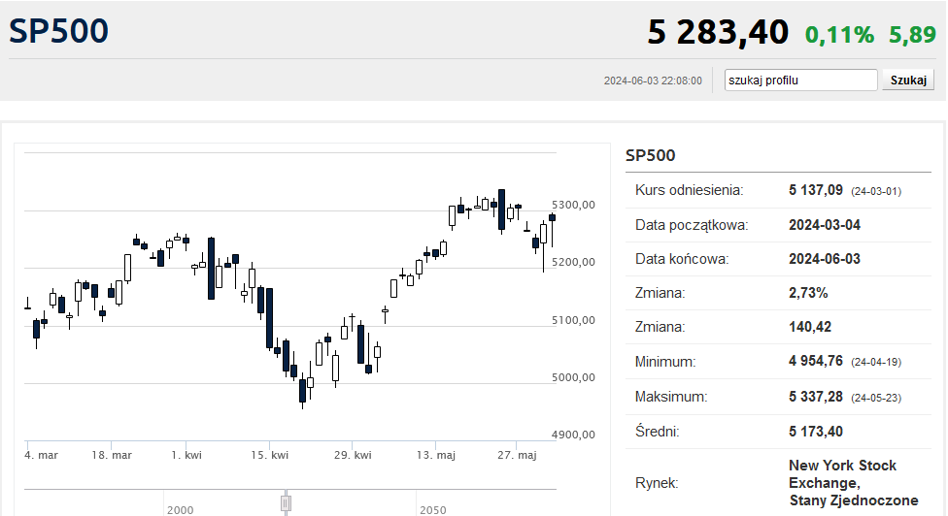Click the SP500 heading above the stats table

point(650,155)
